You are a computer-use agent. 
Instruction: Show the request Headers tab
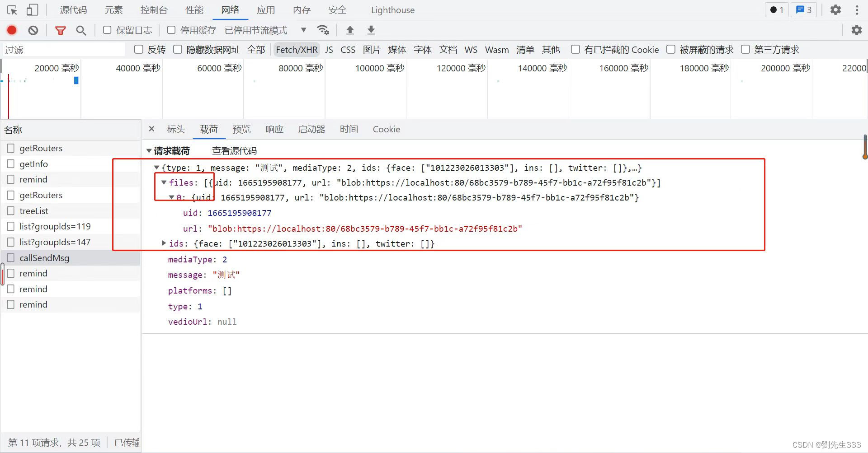click(x=176, y=129)
